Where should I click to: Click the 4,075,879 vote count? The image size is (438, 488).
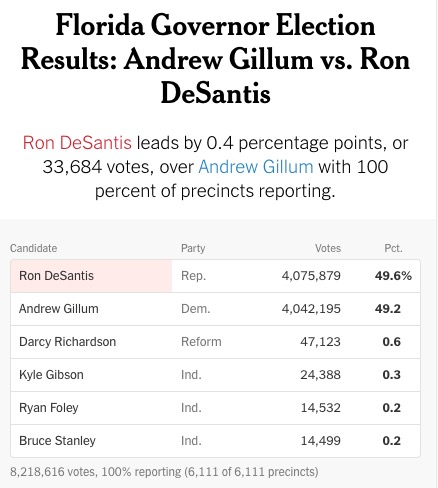tap(311, 276)
